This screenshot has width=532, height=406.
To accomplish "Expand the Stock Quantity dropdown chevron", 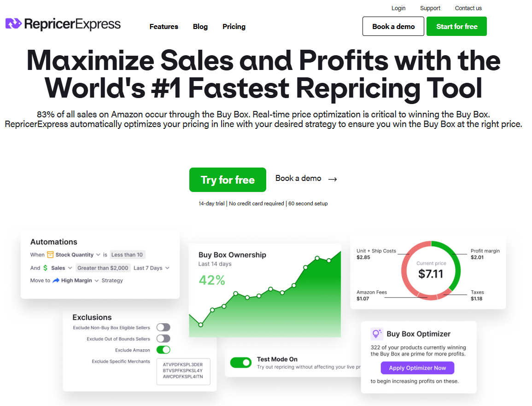I will (98, 255).
